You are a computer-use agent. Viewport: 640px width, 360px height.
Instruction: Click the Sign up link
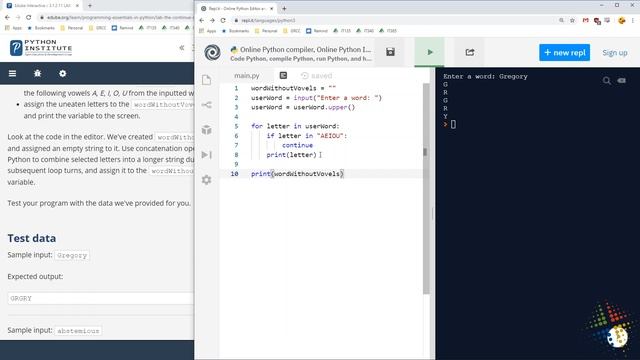[615, 53]
